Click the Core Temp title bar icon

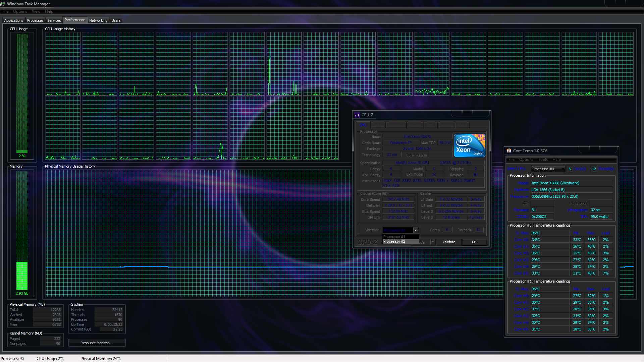pos(509,151)
